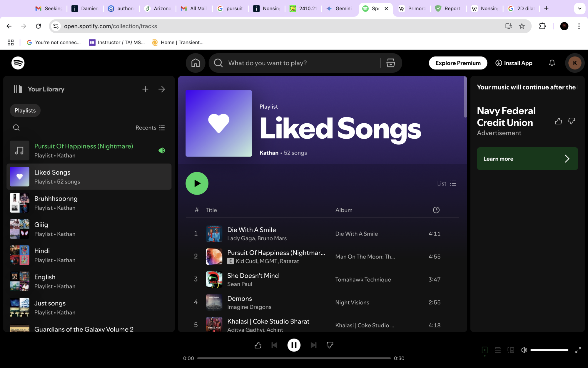588x368 pixels.
Task: Dislike the current track in the player bar
Action: (x=330, y=345)
